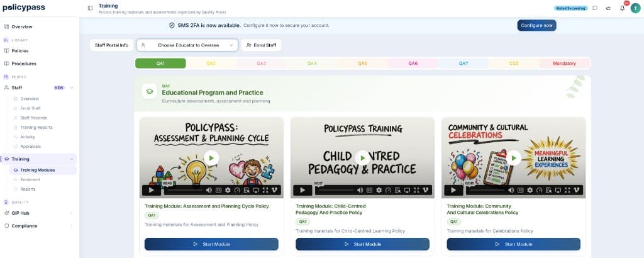Start Module for Assessment and Planning Cycle Policy
This screenshot has width=644, height=258.
tap(211, 244)
